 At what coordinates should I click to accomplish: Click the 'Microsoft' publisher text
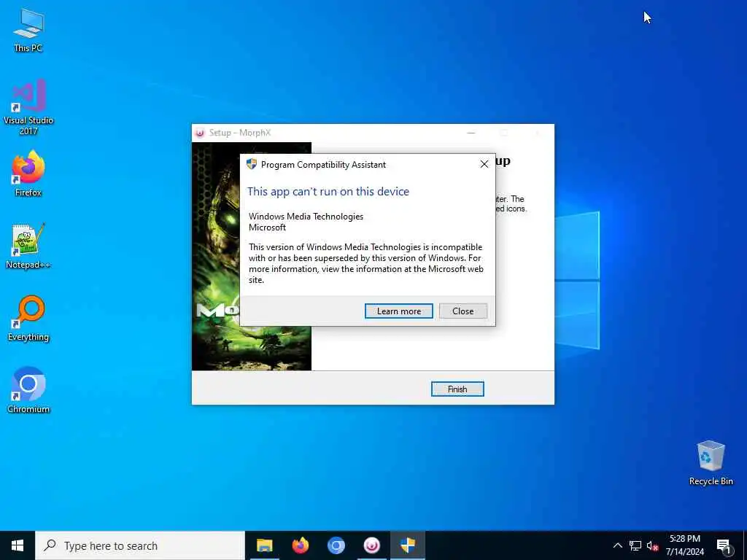tap(267, 227)
